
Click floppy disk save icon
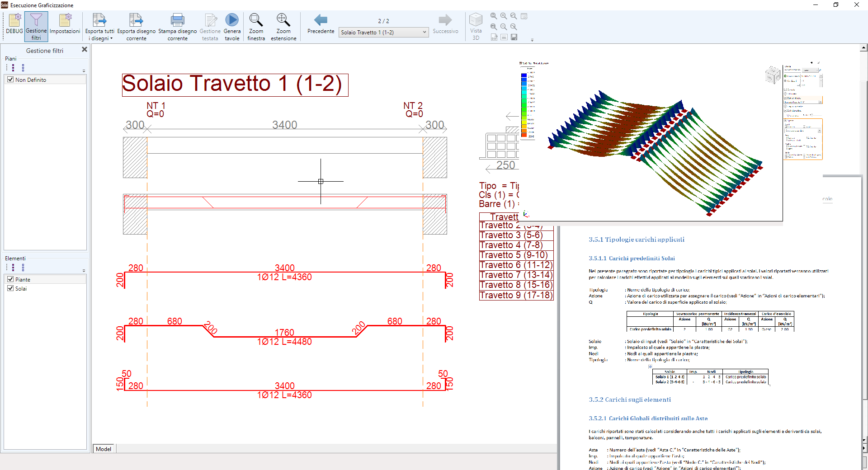[x=514, y=37]
